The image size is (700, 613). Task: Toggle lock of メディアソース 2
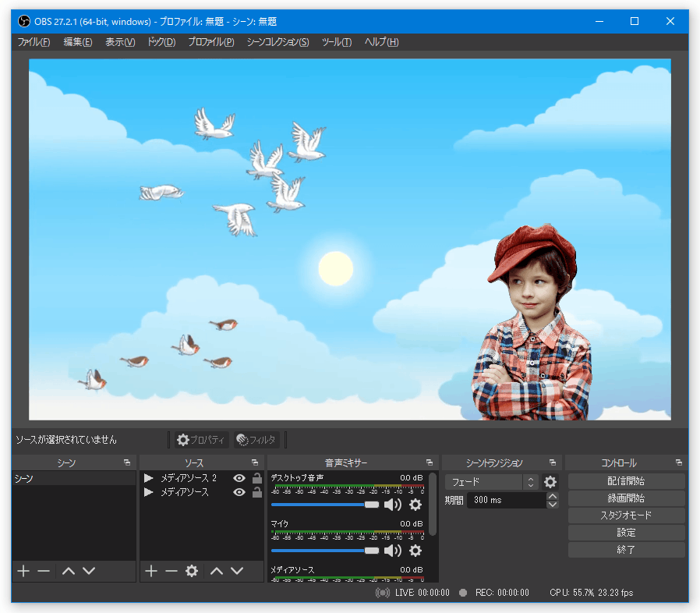click(257, 478)
